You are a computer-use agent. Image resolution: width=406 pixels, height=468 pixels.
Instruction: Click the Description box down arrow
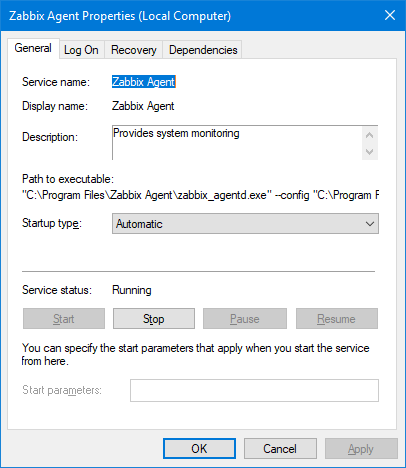pyautogui.click(x=369, y=152)
